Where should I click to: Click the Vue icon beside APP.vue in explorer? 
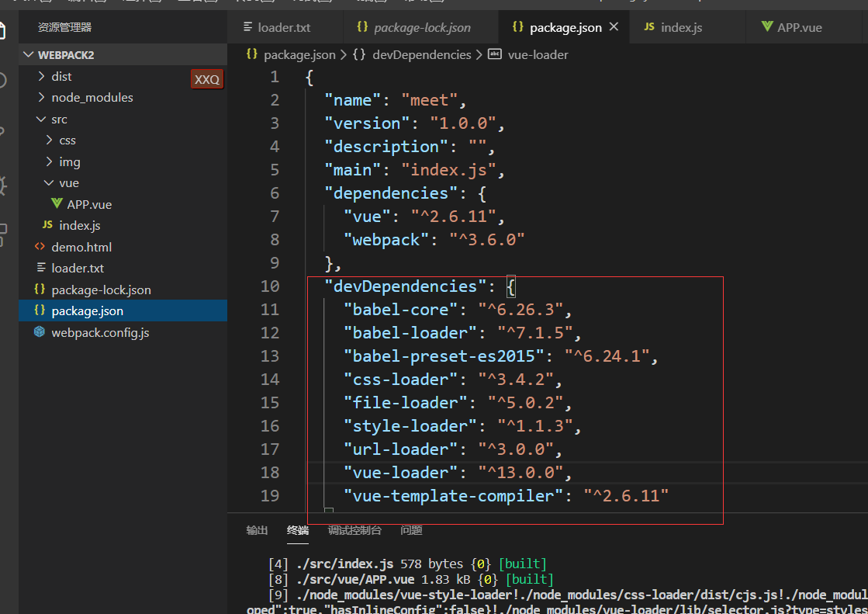tap(57, 204)
